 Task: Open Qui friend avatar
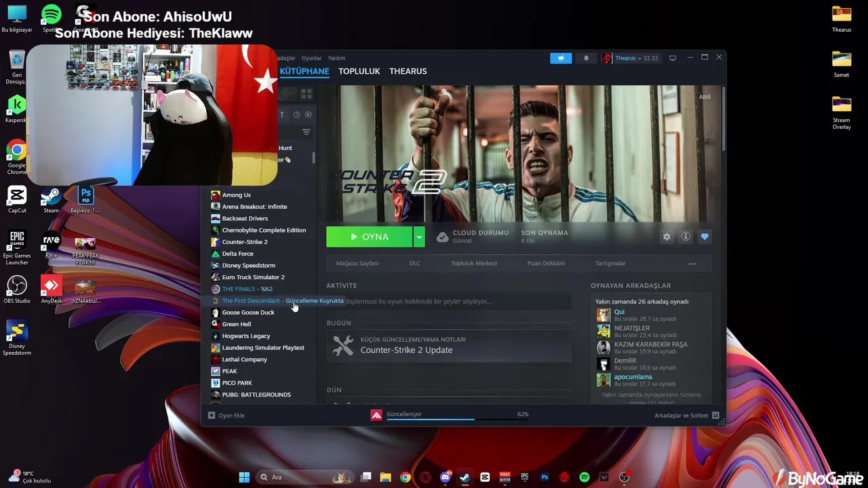[604, 315]
